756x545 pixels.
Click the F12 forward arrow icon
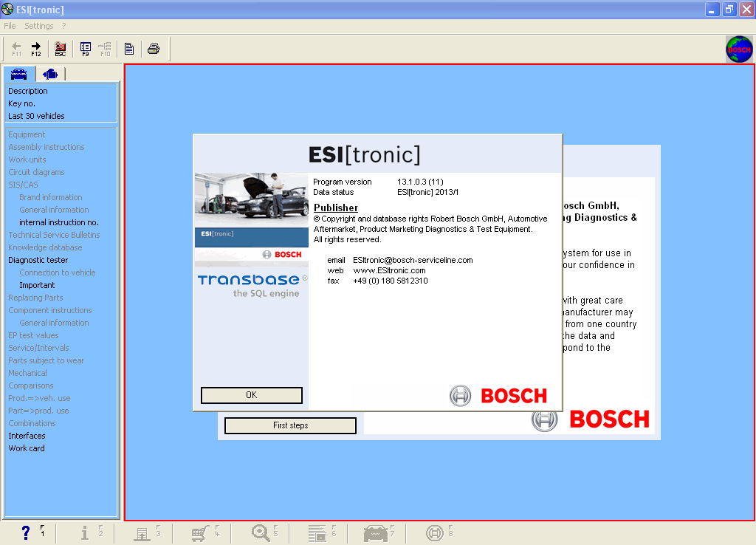(36, 49)
